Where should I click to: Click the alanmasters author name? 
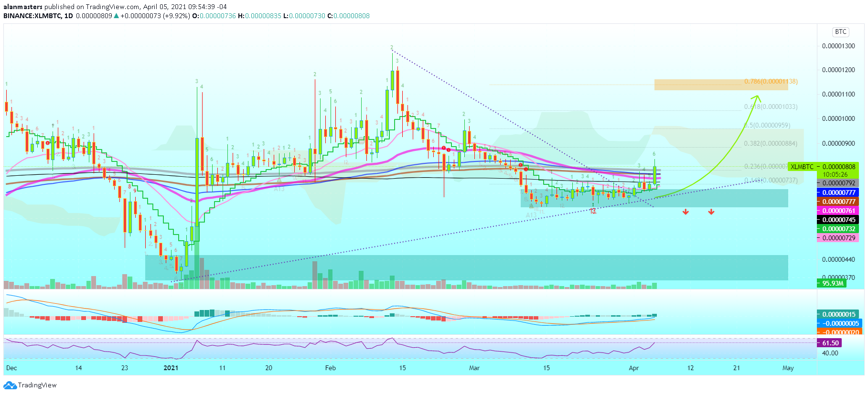click(x=23, y=7)
